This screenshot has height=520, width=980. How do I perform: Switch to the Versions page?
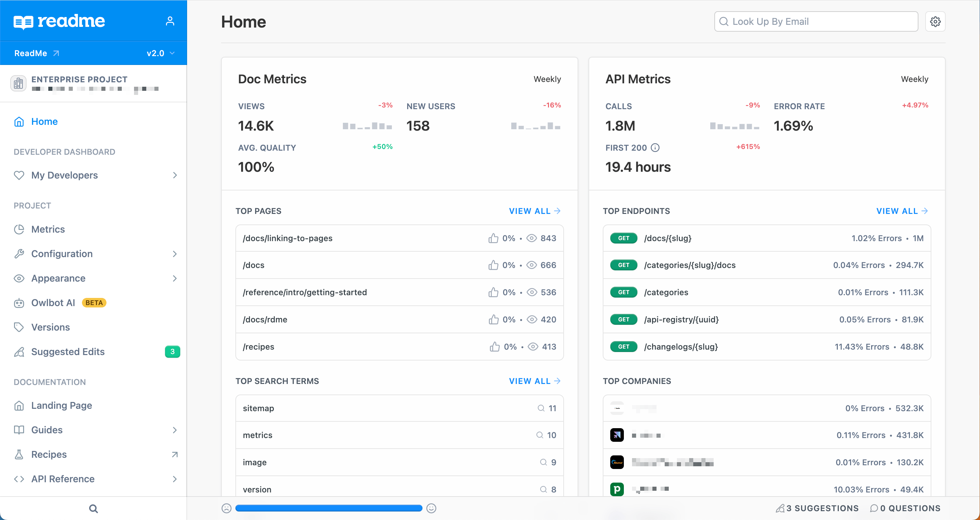click(51, 327)
